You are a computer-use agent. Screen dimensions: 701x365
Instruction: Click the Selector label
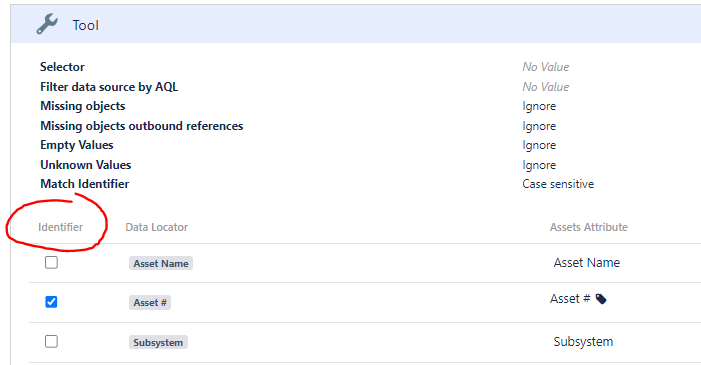click(x=62, y=67)
